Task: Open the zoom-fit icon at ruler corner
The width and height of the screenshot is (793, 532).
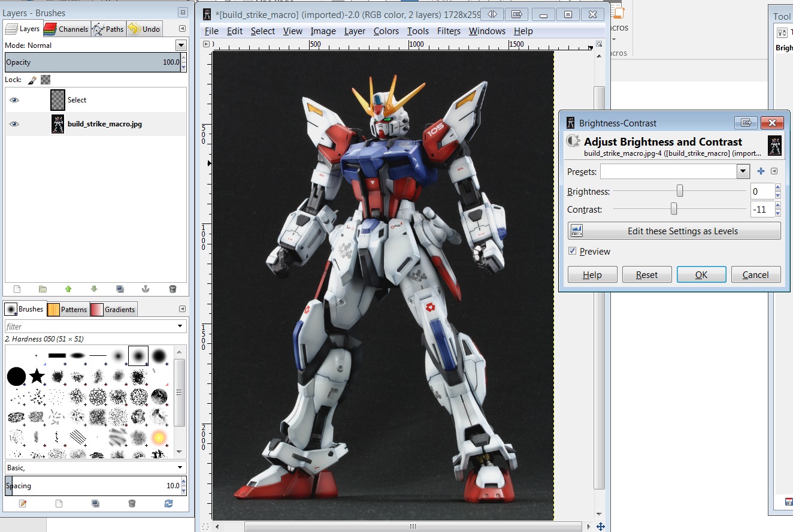Action: [598, 44]
